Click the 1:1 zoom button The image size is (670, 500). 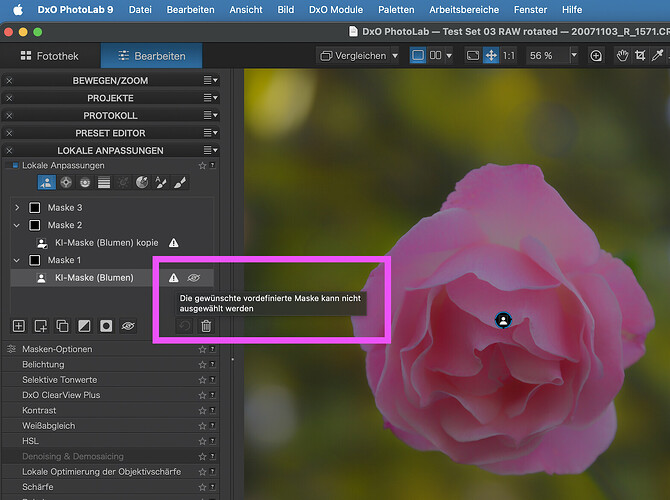click(x=510, y=56)
